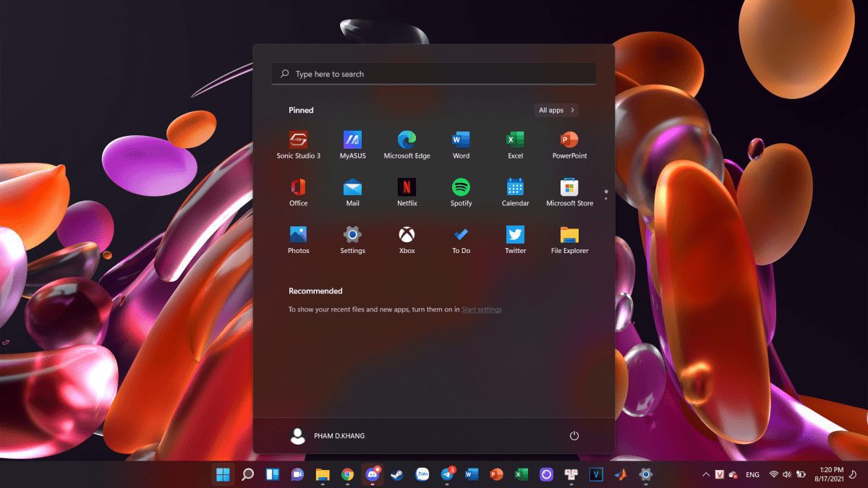Open the taskbar Search icon
The height and width of the screenshot is (488, 868).
click(x=247, y=474)
